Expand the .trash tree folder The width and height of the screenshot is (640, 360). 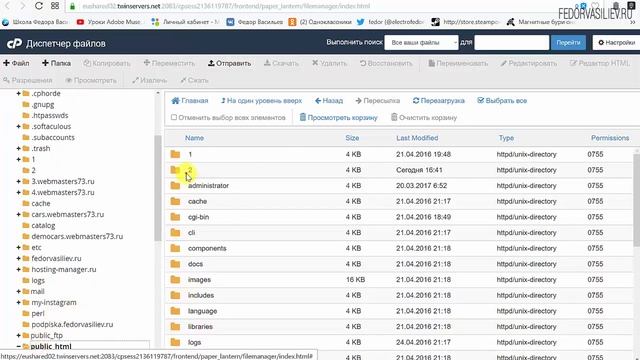(x=18, y=149)
